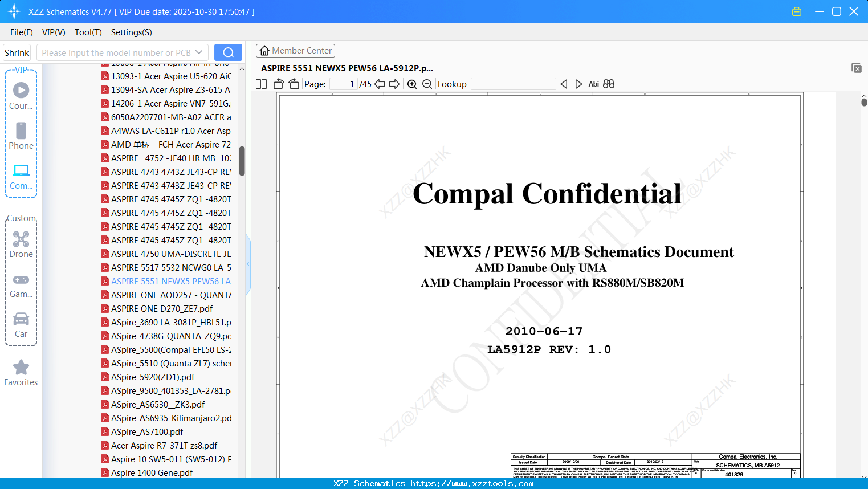Collapse the file list side panel handle
868x489 pixels.
click(x=248, y=264)
